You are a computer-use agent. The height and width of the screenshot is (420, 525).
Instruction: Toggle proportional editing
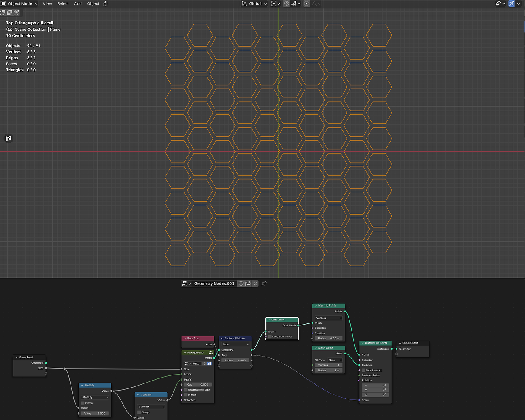coord(307,3)
